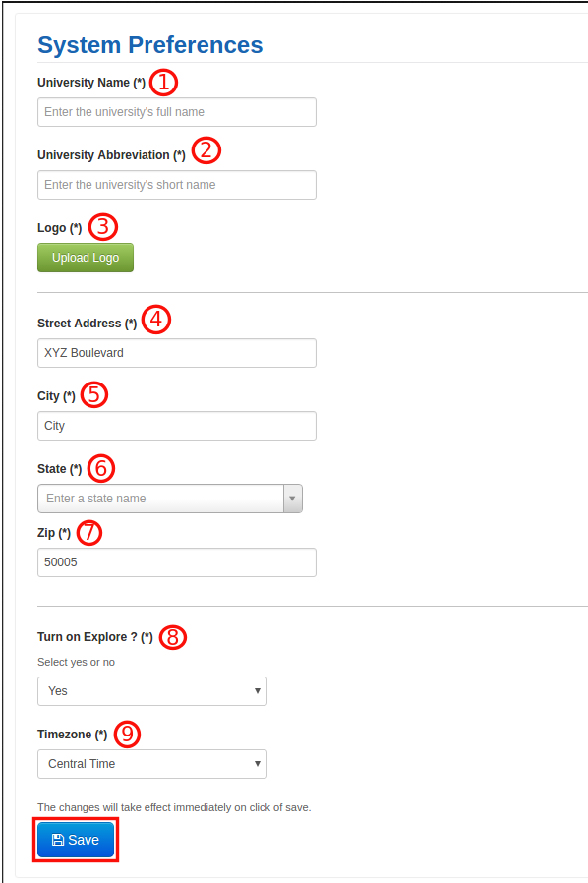This screenshot has height=883, width=588.
Task: Focus the University Name field
Action: pyautogui.click(x=177, y=112)
